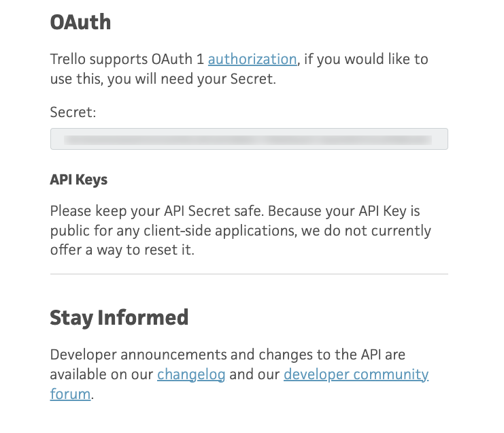The image size is (504, 433).
Task: Open the changelog link
Action: pos(191,374)
